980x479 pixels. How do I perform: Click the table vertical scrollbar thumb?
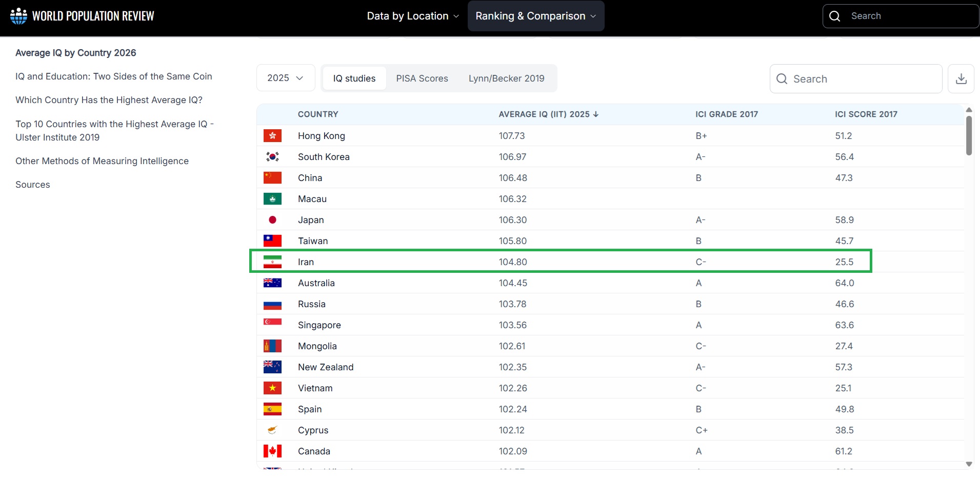969,135
